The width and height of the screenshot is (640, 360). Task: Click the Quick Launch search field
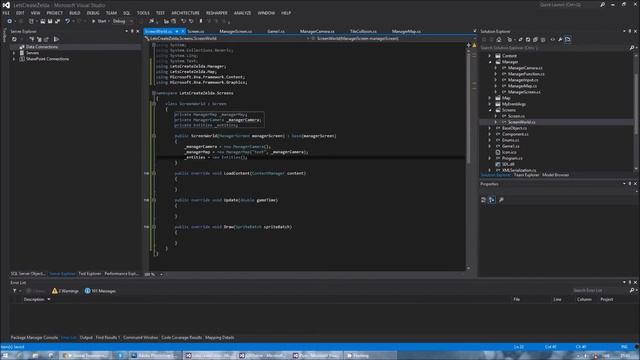569,5
